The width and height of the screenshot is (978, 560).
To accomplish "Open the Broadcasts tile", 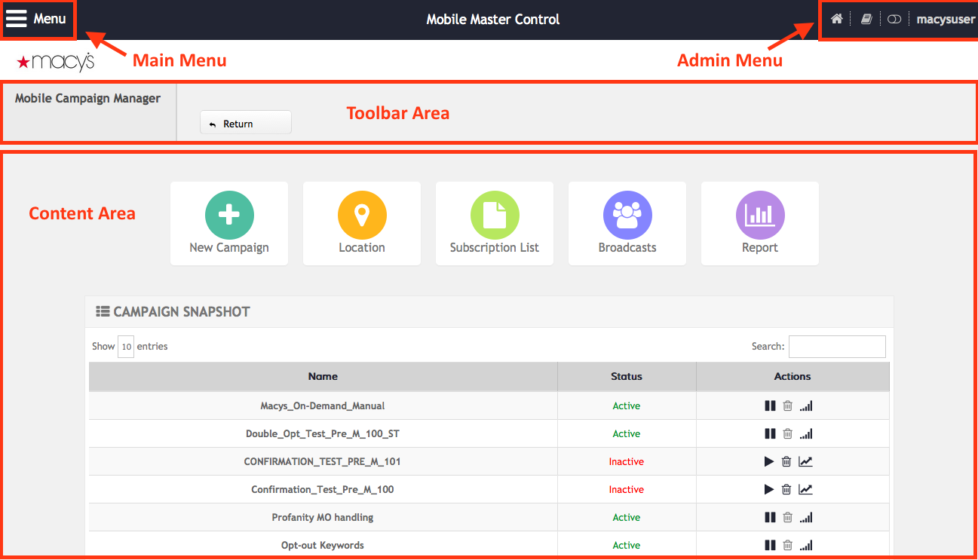I will [x=627, y=223].
